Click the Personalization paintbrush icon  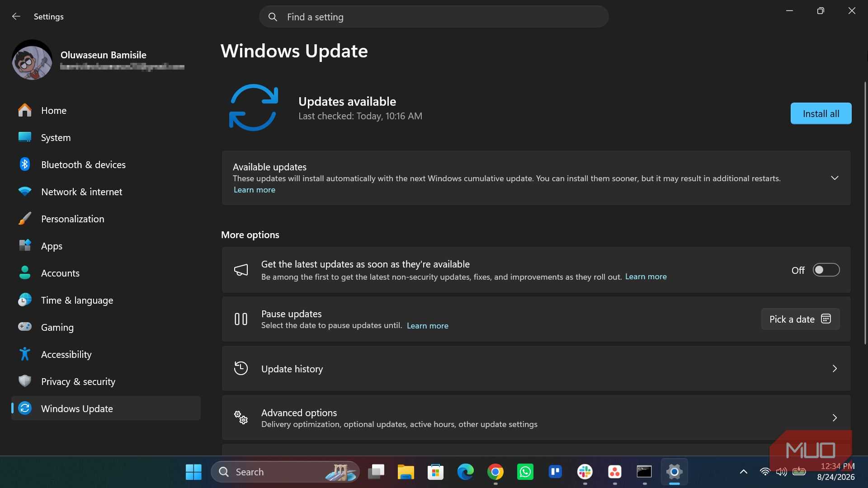tap(25, 219)
